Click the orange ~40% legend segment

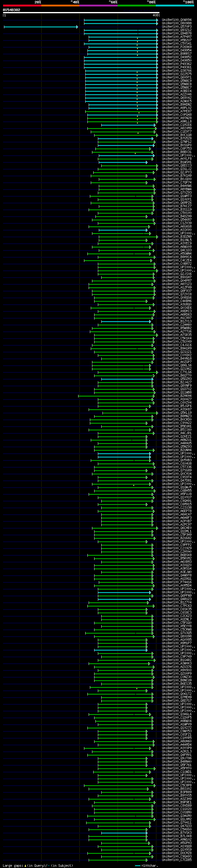coord(60,6)
